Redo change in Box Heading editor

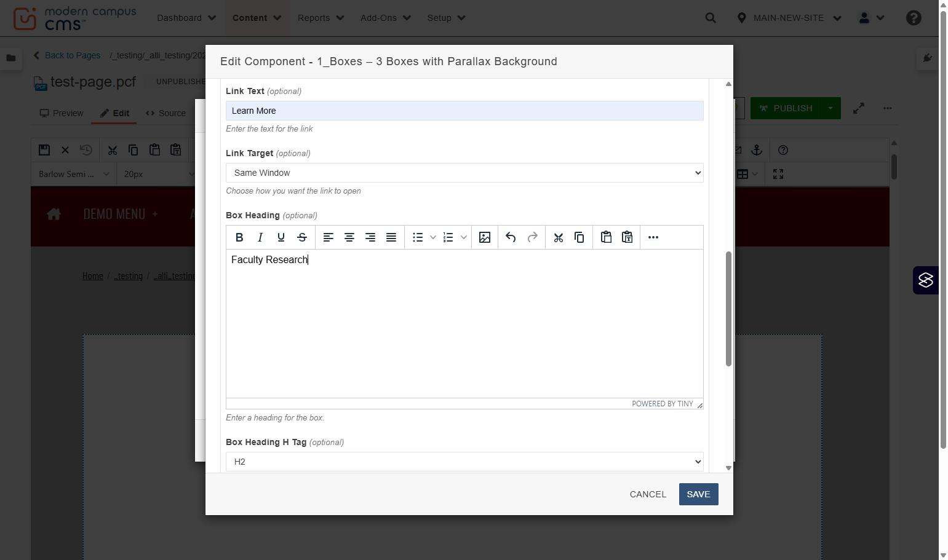pyautogui.click(x=532, y=237)
